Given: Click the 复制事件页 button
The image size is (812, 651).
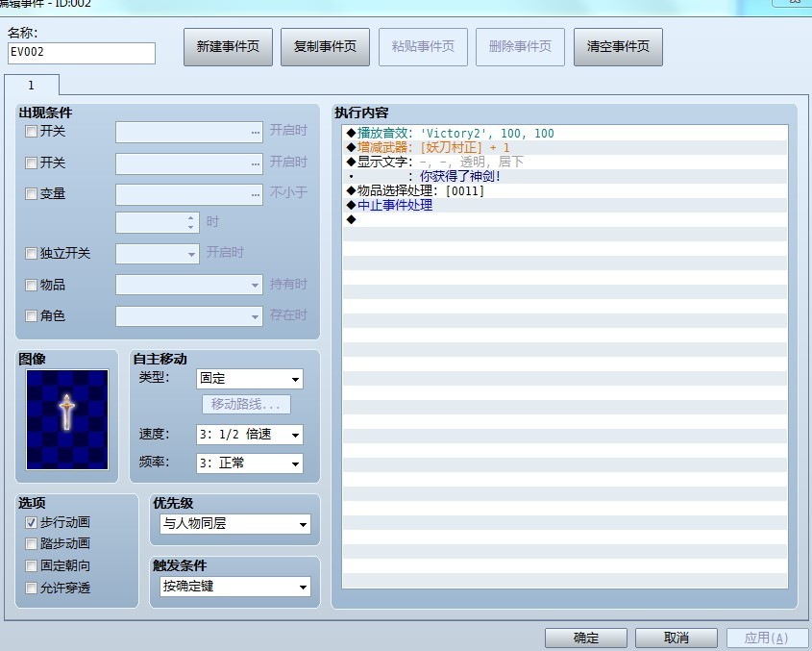Looking at the screenshot, I should pos(325,47).
